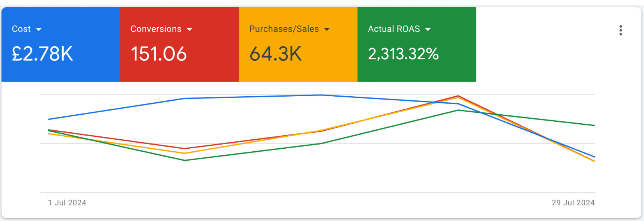Toggle the yellow Purchases/Sales value 64.3K
Screen dimensions: 644x221
[x=276, y=54]
